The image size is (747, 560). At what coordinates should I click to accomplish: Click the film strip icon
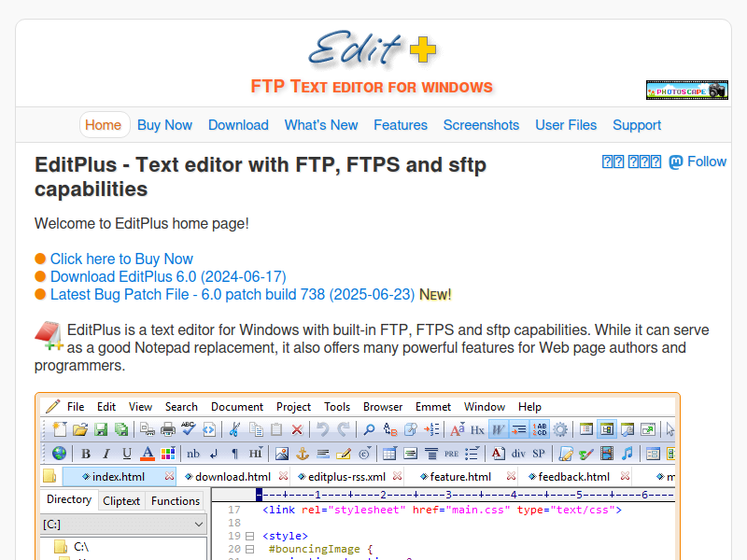(606, 454)
